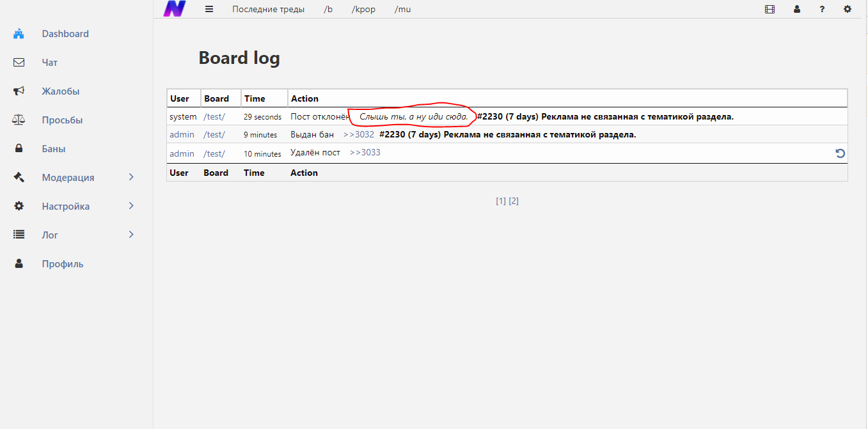Expand the Модерация submenu chevron
Viewport: 868px width, 429px height.
132,178
